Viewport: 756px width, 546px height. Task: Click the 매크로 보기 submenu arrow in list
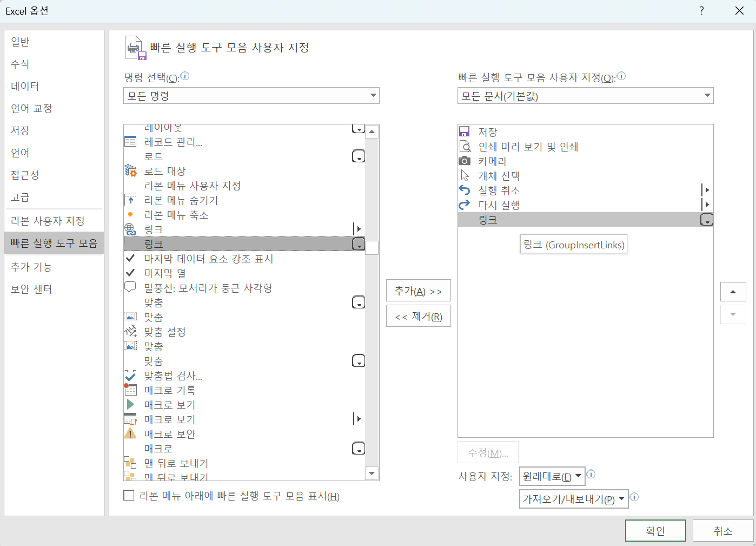tap(357, 419)
